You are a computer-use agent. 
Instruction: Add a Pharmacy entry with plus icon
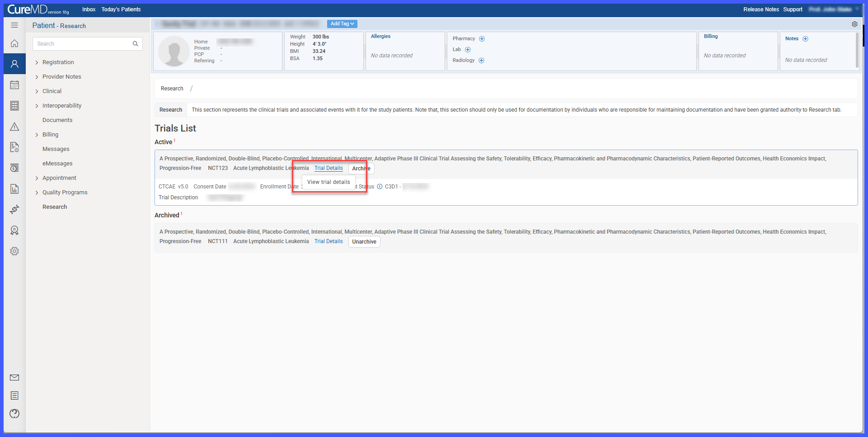[x=482, y=39]
